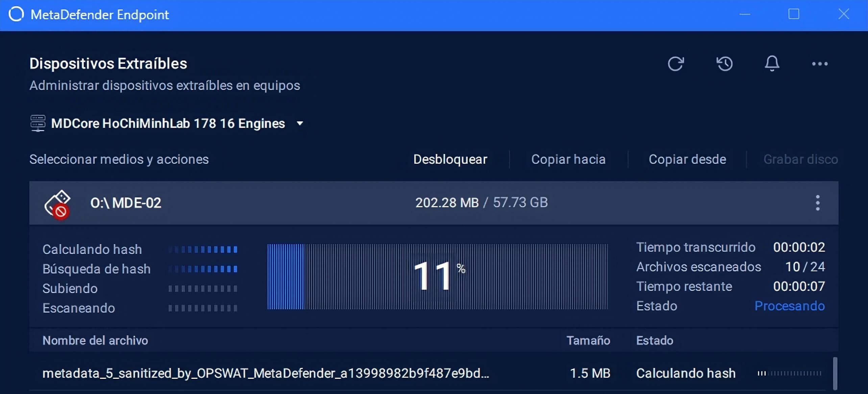The height and width of the screenshot is (394, 868).
Task: Choose the Copiar hacia action
Action: [568, 159]
